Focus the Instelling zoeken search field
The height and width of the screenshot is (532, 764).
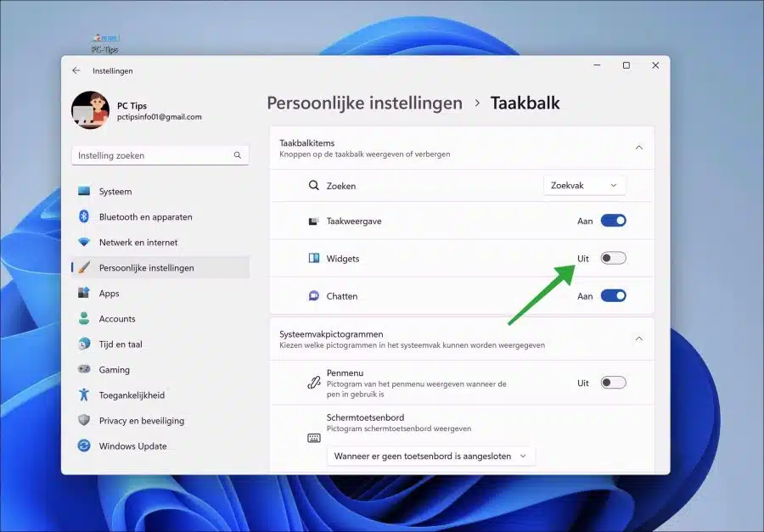pyautogui.click(x=160, y=155)
